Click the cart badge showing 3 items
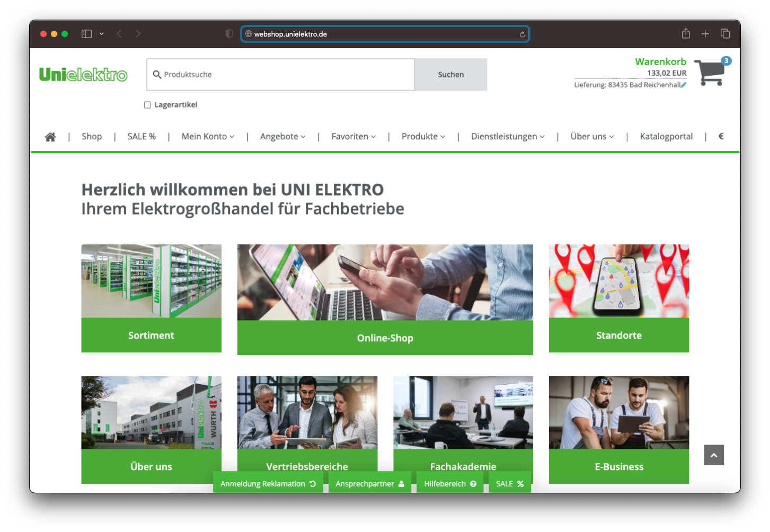 click(x=725, y=61)
